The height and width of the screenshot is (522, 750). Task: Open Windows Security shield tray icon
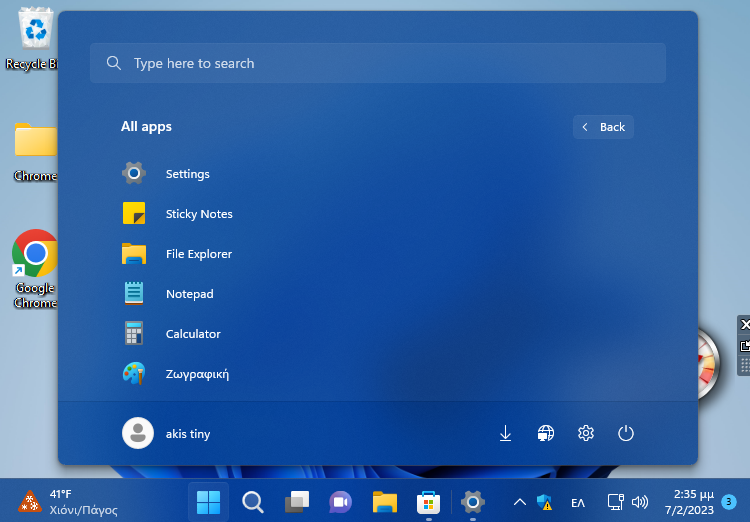544,502
